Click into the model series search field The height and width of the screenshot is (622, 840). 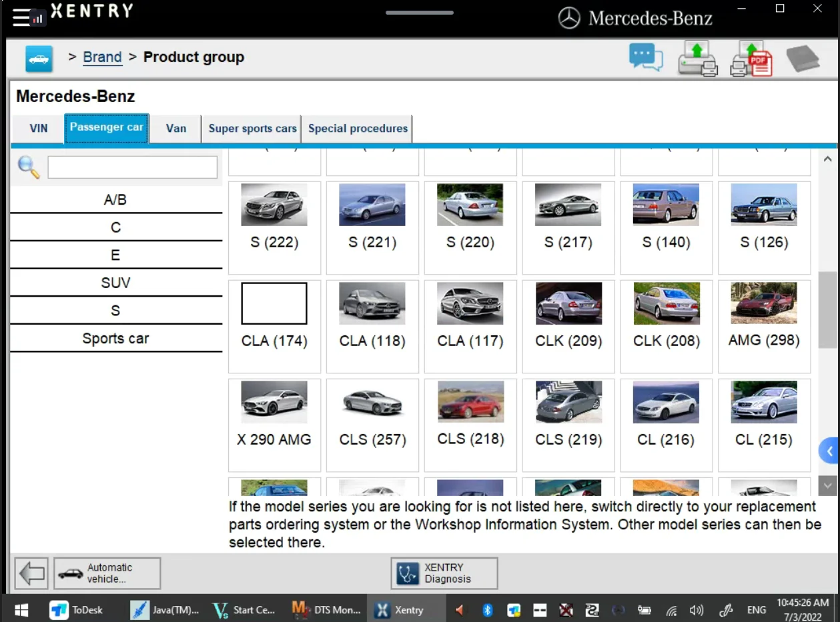tap(133, 167)
